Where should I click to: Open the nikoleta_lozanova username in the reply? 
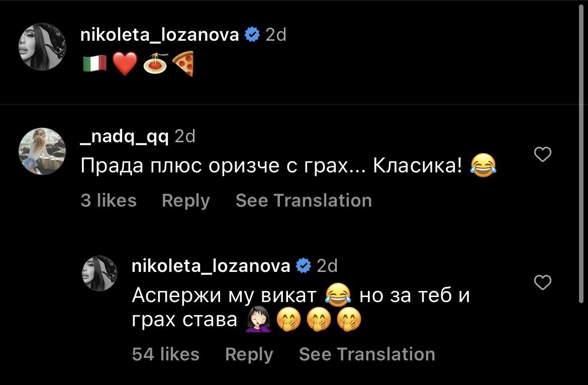[x=211, y=266]
